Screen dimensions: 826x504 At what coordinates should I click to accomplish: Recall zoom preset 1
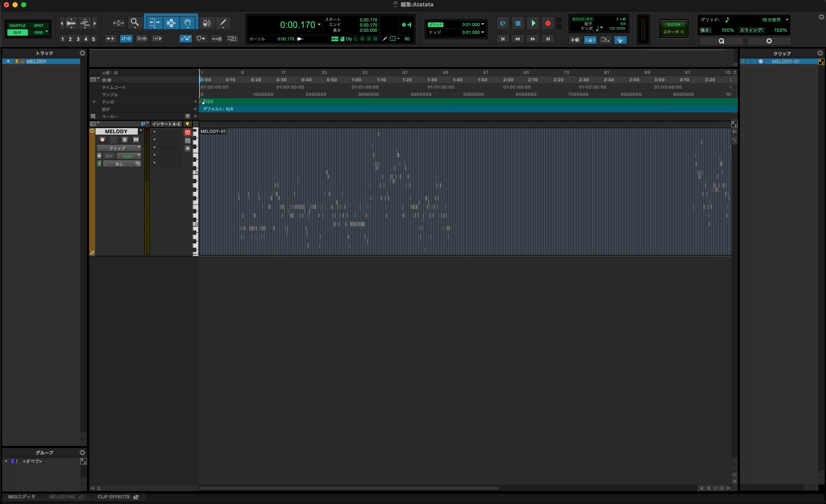point(62,39)
